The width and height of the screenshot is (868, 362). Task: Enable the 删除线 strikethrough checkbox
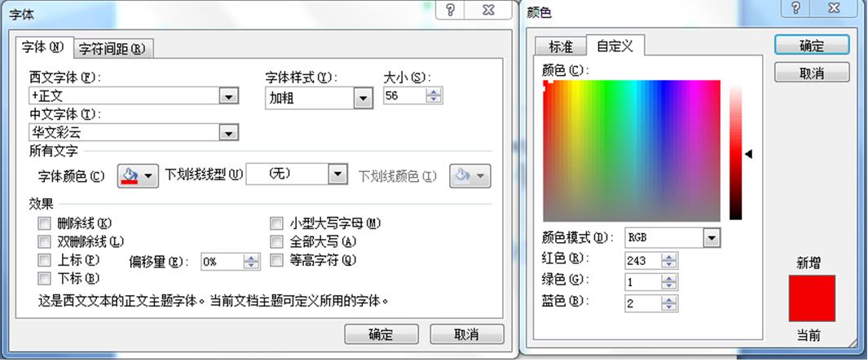44,223
